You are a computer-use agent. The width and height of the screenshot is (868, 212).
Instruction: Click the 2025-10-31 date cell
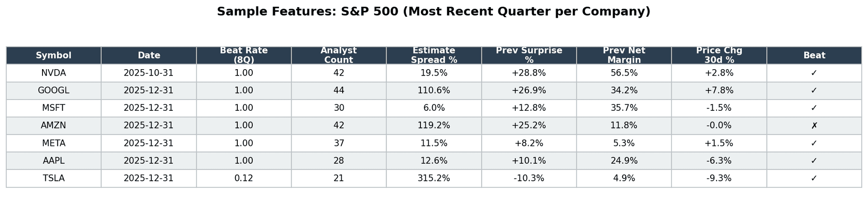click(x=149, y=73)
